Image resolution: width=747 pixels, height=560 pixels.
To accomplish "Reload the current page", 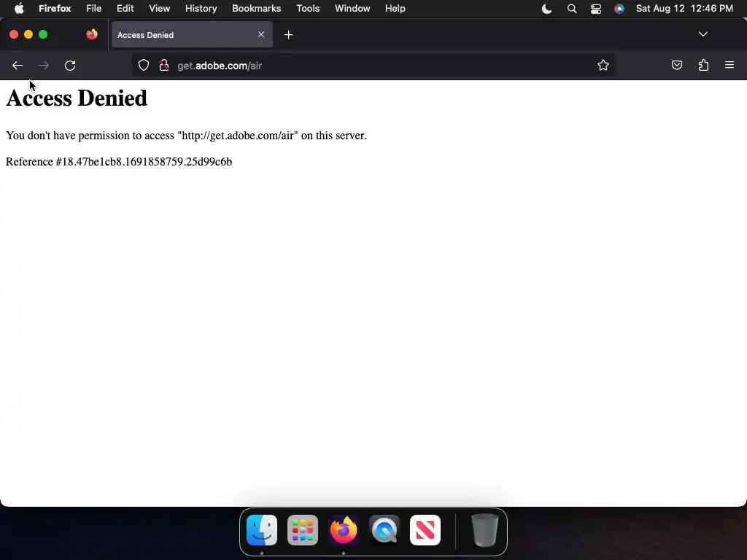I will [70, 66].
